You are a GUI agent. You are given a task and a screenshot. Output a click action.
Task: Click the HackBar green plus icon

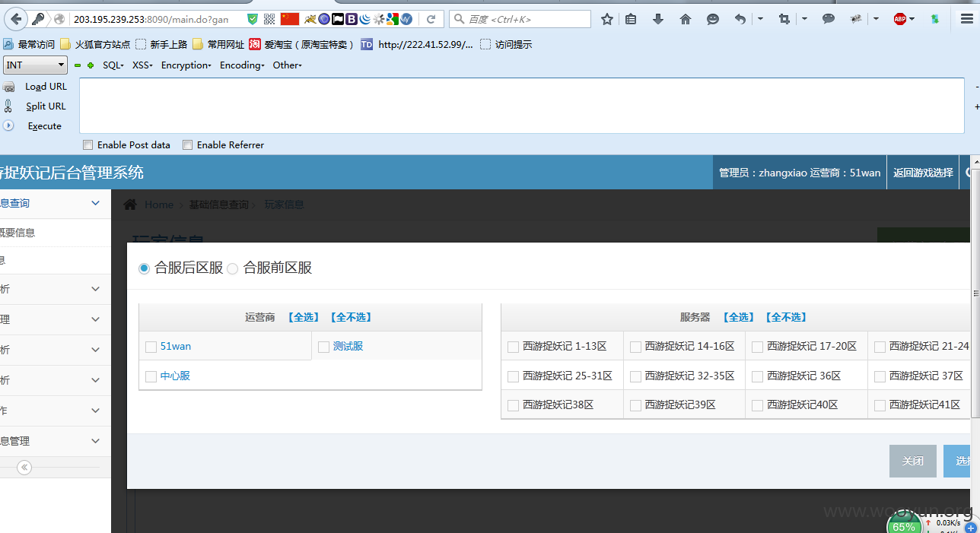pyautogui.click(x=91, y=65)
